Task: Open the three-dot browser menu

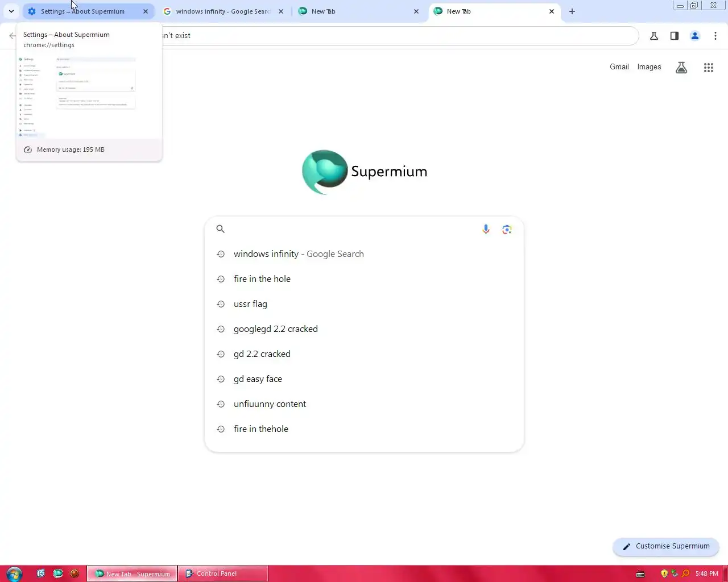Action: point(715,36)
